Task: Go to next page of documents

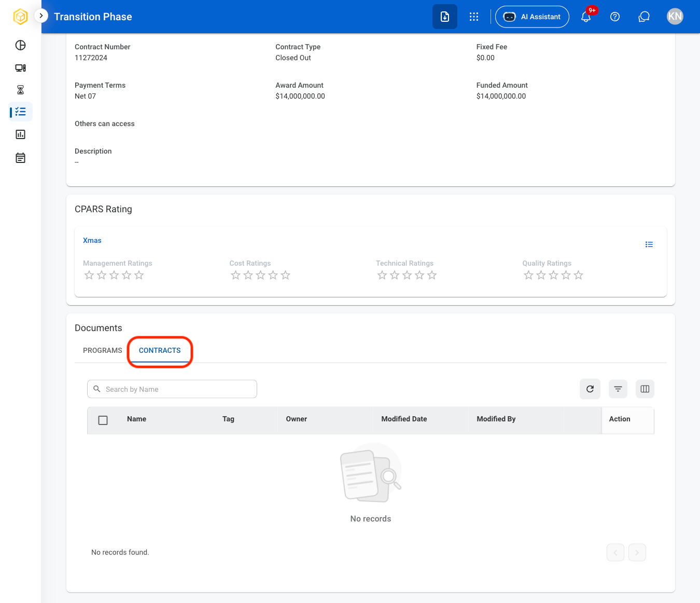Action: [x=637, y=553]
